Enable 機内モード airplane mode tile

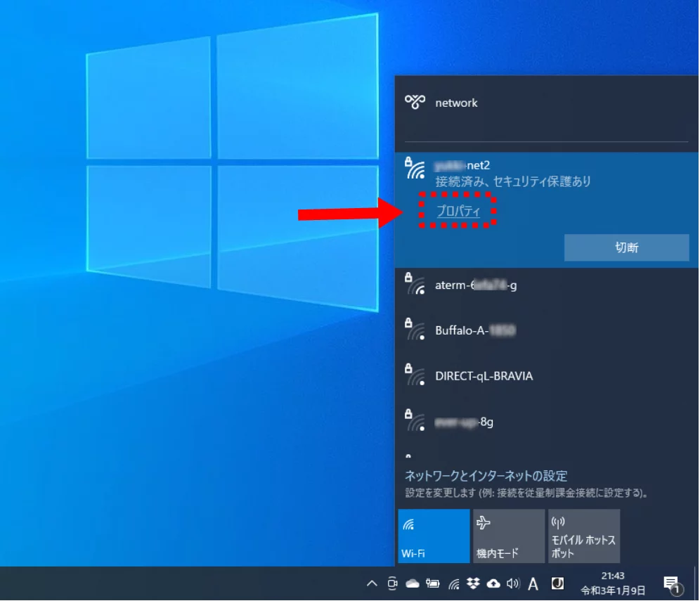point(508,536)
